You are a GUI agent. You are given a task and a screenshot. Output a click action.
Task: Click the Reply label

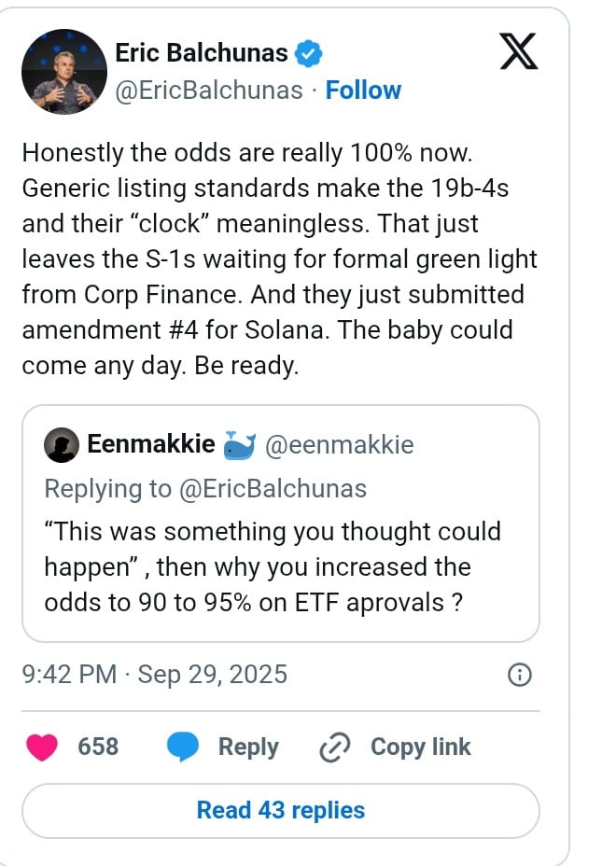pyautogui.click(x=248, y=747)
